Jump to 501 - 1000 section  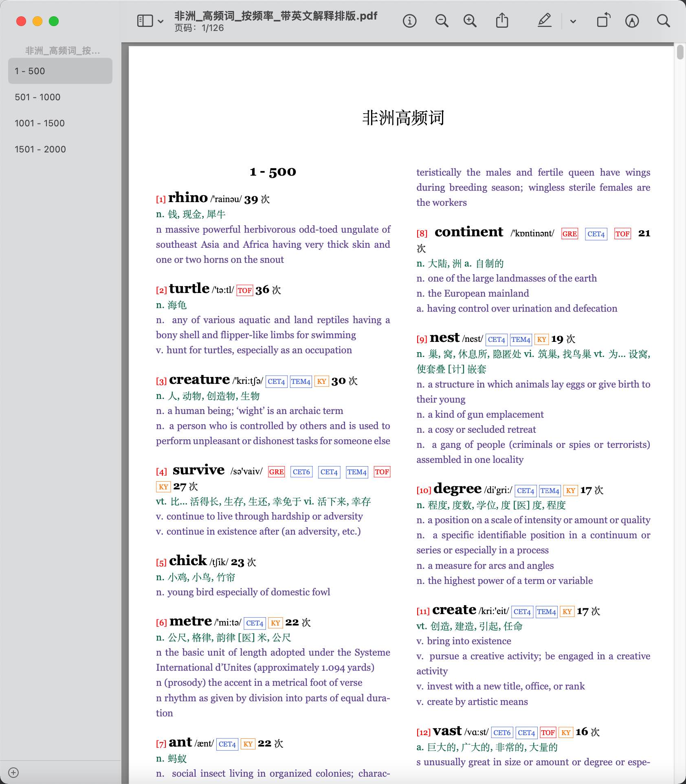(60, 97)
